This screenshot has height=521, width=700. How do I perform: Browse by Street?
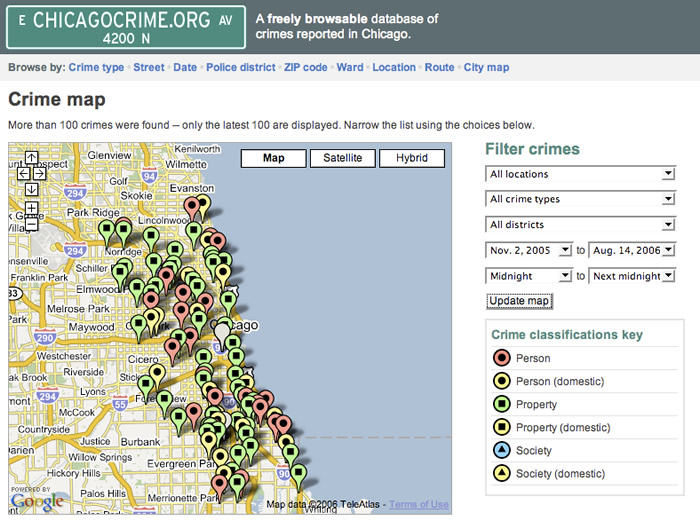point(149,67)
